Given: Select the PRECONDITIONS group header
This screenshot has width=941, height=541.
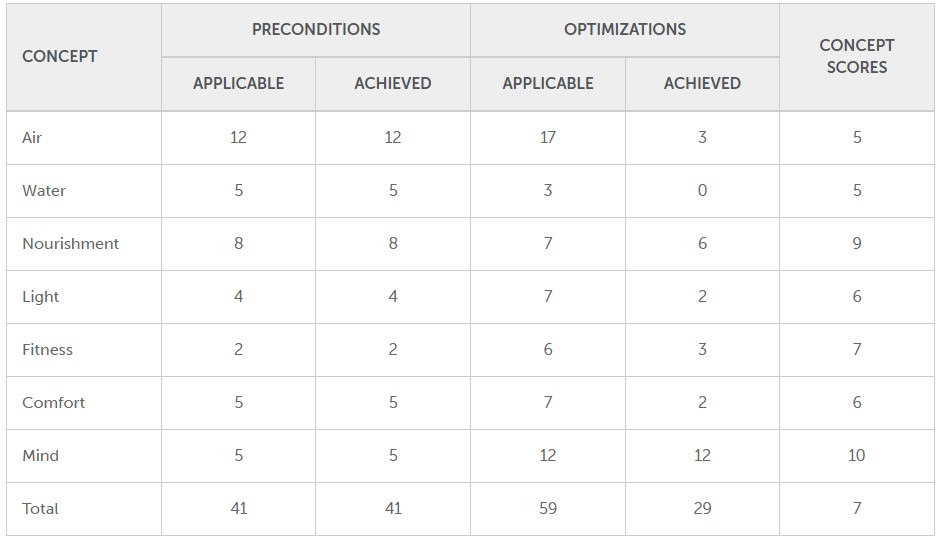Looking at the screenshot, I should 316,30.
